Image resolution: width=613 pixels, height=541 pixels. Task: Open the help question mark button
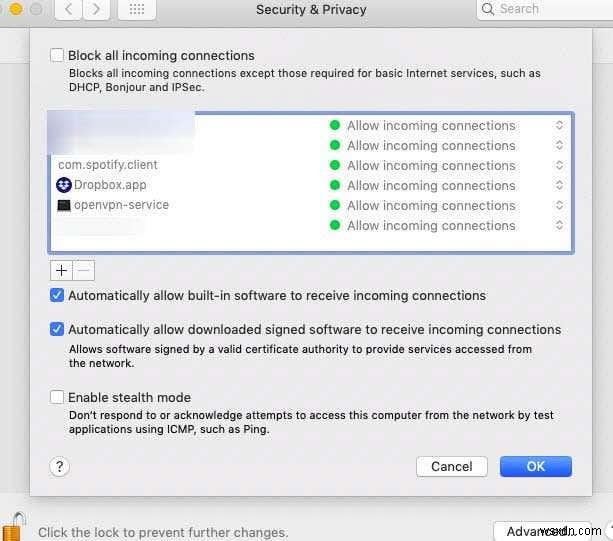pyautogui.click(x=59, y=466)
